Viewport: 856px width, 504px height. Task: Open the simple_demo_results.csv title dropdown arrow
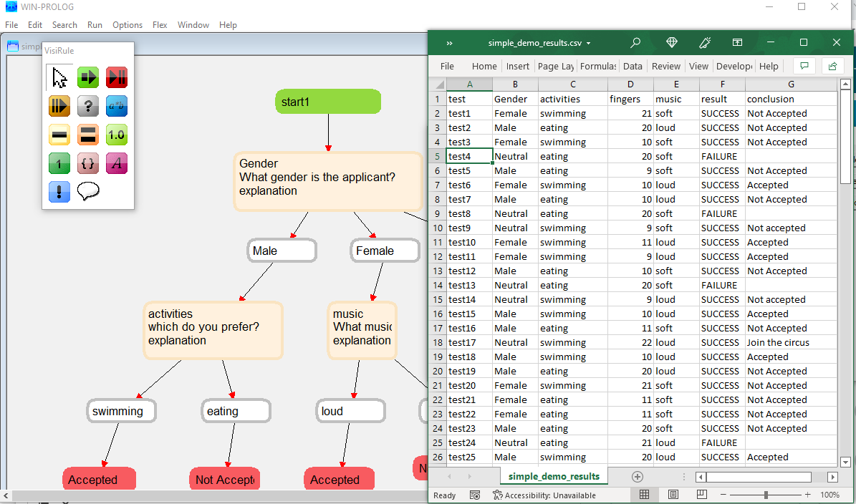coord(588,43)
